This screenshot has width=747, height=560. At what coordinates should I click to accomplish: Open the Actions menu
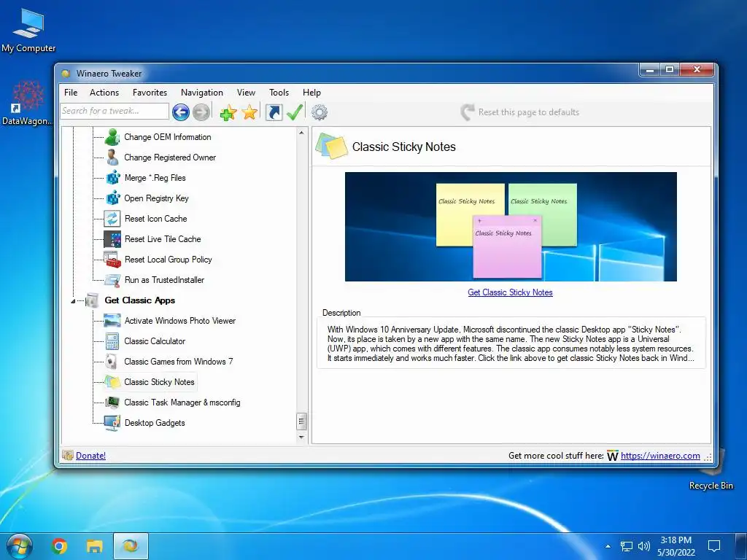(x=104, y=93)
